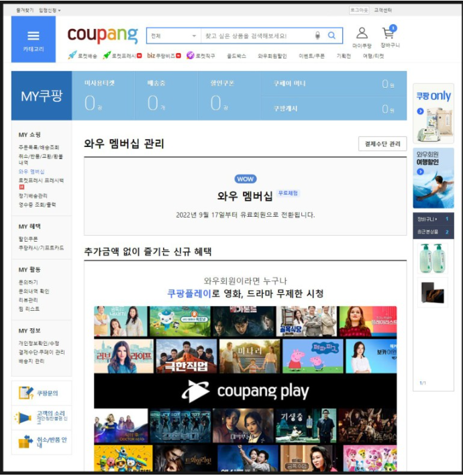This screenshot has height=476, width=463.
Task: Click the biz 쿠팡비즈 link
Action: pos(164,56)
